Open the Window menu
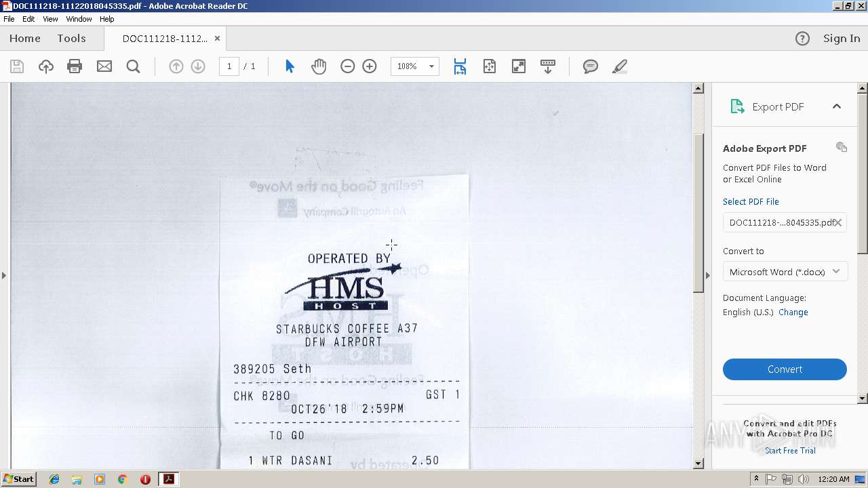The height and width of the screenshot is (488, 868). tap(79, 19)
